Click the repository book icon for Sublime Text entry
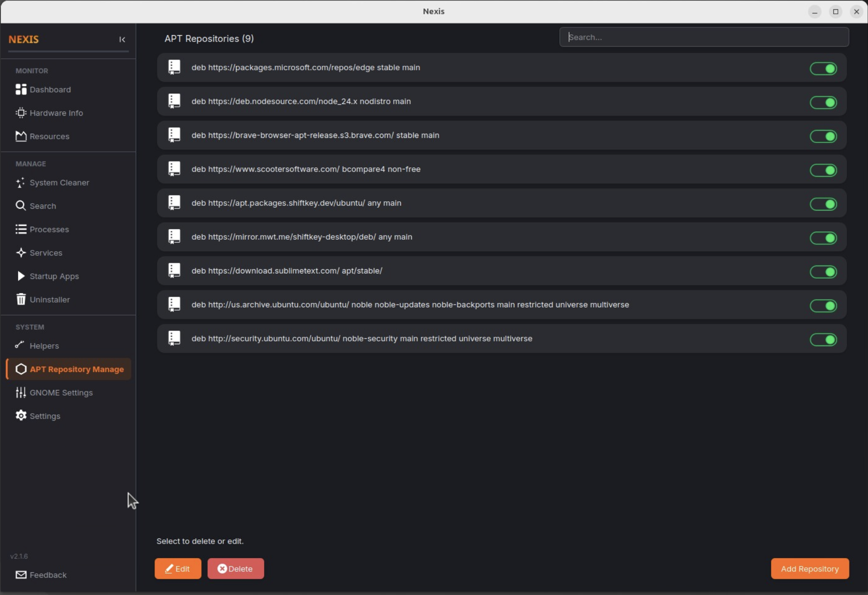 coord(174,270)
